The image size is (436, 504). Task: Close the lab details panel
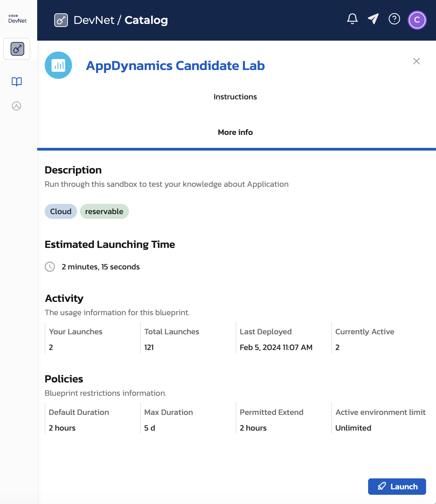pos(416,61)
